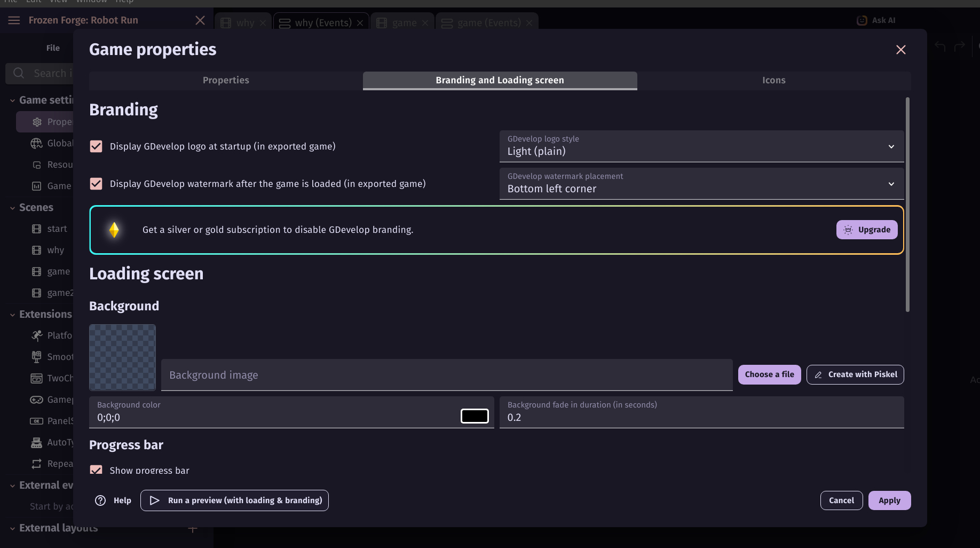Click the why scene icon
Viewport: 980px width, 548px height.
(36, 250)
